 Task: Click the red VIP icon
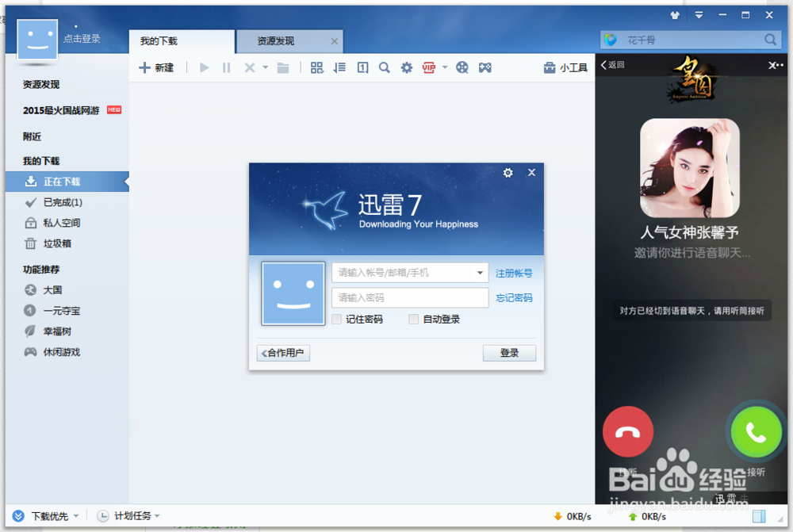point(429,67)
